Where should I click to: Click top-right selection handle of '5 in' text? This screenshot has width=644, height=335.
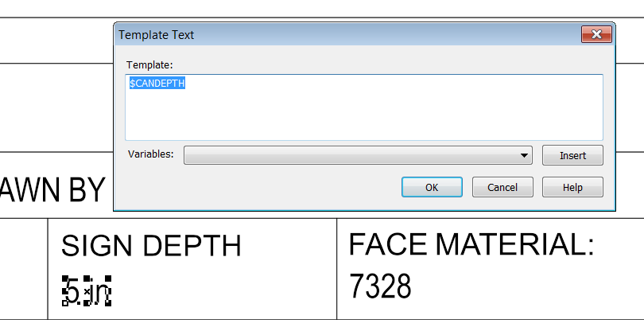107,279
